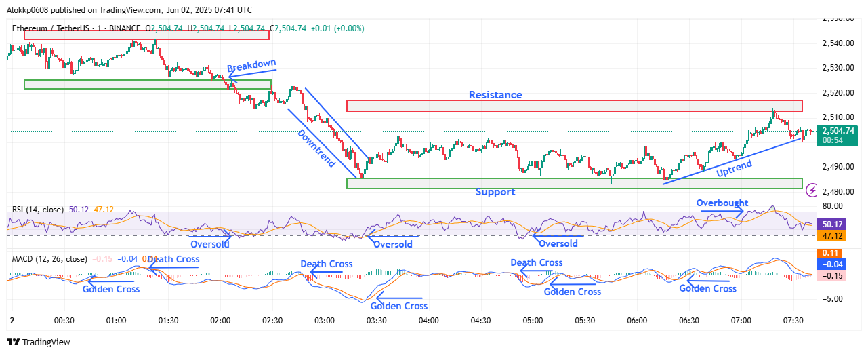The image size is (868, 354).
Task: Click the 00:30 time axis label
Action: pos(64,320)
